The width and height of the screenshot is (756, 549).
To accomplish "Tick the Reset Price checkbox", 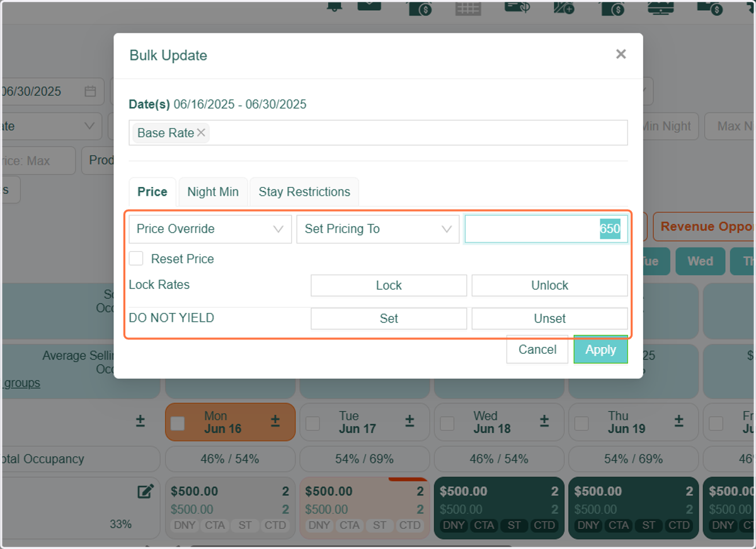I will click(136, 258).
